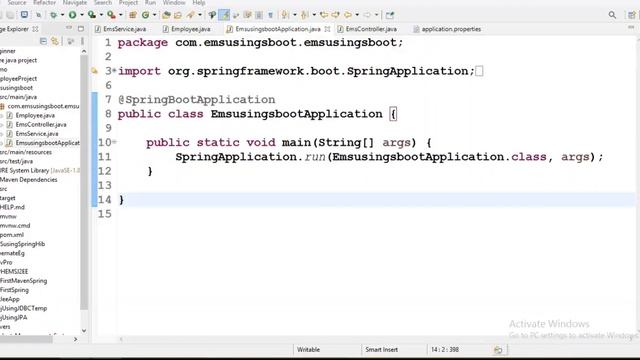Open the Run menu
This screenshot has width=640, height=360.
[150, 2]
